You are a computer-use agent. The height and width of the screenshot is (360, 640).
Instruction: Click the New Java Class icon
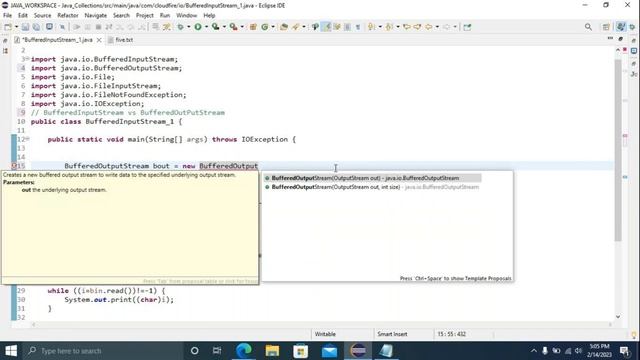click(x=265, y=27)
